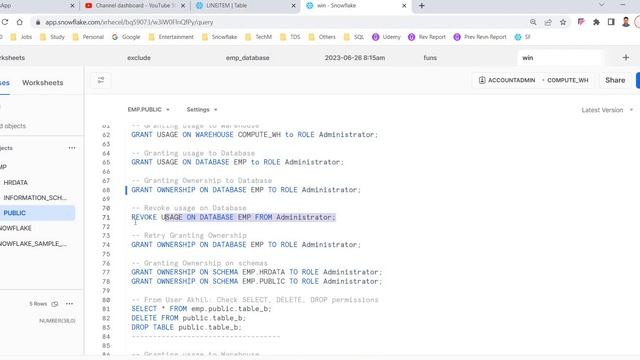Open the SQL bookmark folder
Image resolution: width=640 pixels, height=360 pixels.
(354, 37)
